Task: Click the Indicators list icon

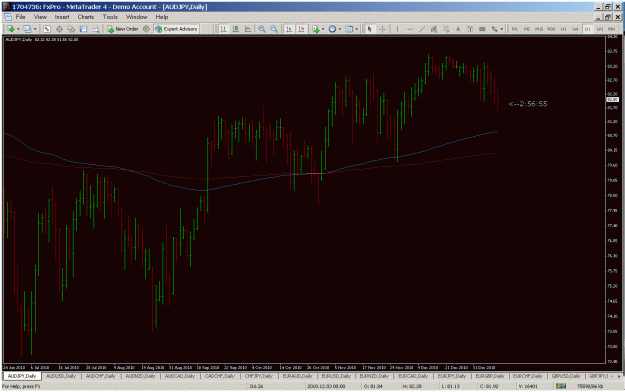Action: click(x=316, y=29)
